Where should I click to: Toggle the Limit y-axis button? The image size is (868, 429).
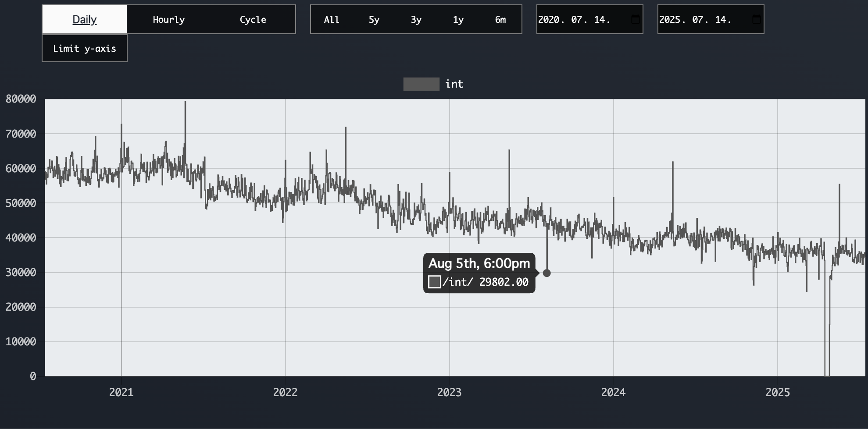click(x=85, y=48)
